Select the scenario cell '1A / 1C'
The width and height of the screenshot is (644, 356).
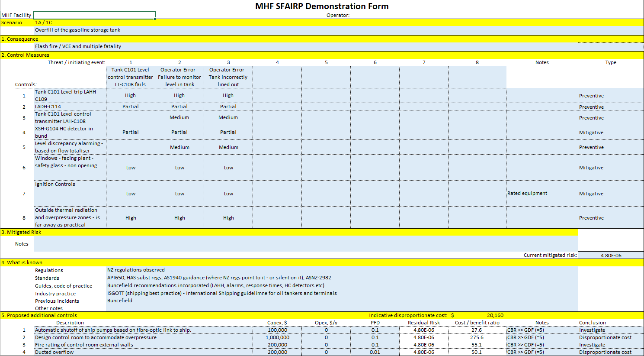(44, 23)
